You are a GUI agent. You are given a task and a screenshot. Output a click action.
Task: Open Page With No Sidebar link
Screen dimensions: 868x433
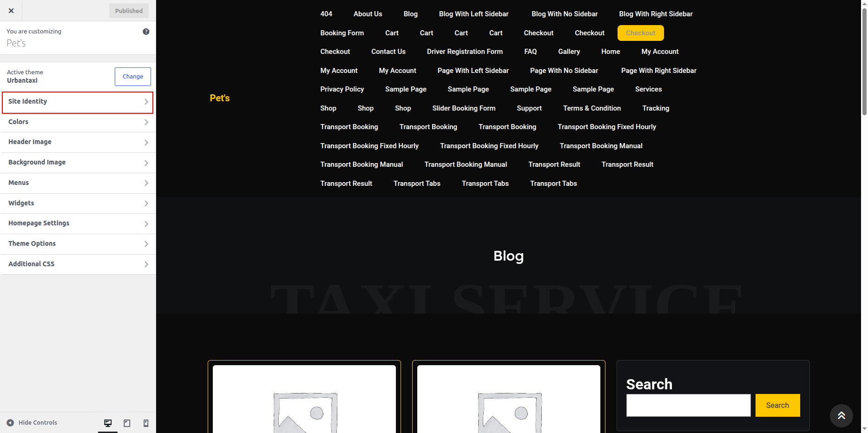pyautogui.click(x=564, y=71)
